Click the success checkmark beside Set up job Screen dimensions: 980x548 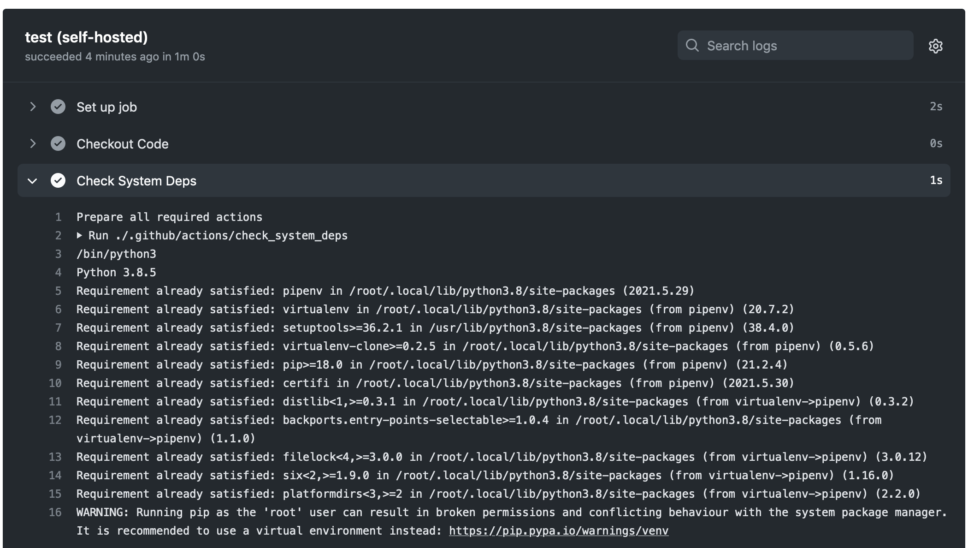[x=58, y=107]
